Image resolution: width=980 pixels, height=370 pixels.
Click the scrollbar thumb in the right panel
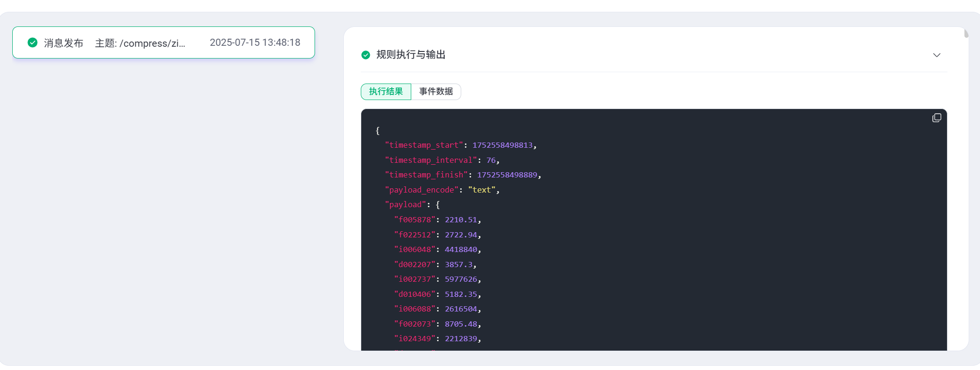pyautogui.click(x=966, y=34)
